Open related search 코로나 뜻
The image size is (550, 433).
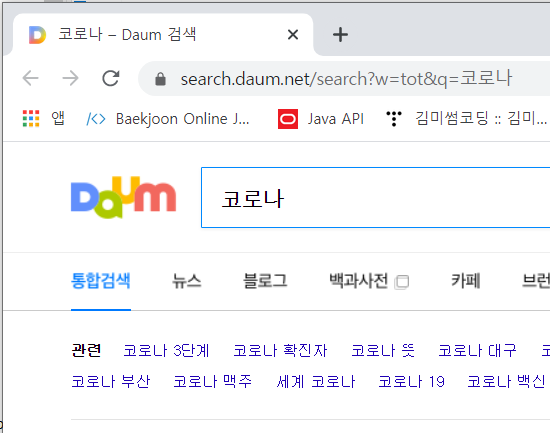point(383,350)
